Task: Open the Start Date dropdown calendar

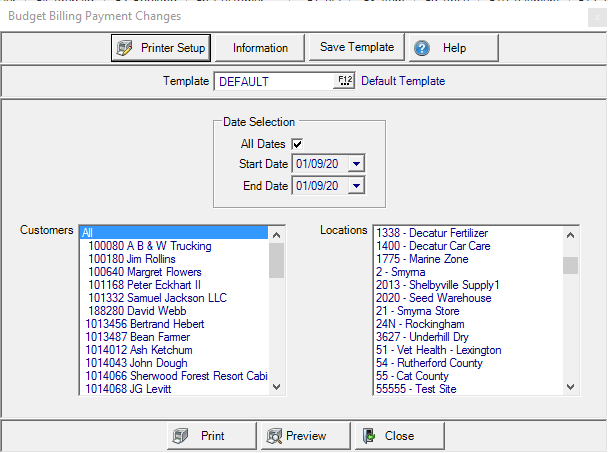Action: (x=357, y=164)
